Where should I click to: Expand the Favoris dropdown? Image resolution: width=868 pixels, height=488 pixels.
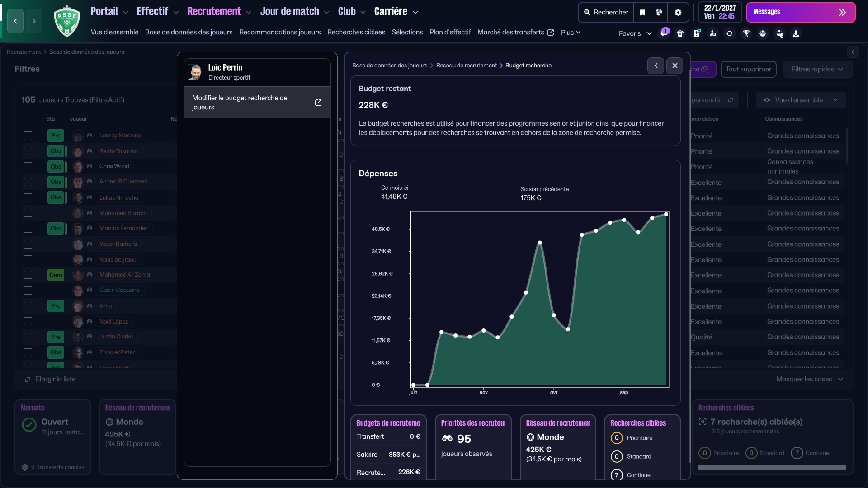(635, 33)
